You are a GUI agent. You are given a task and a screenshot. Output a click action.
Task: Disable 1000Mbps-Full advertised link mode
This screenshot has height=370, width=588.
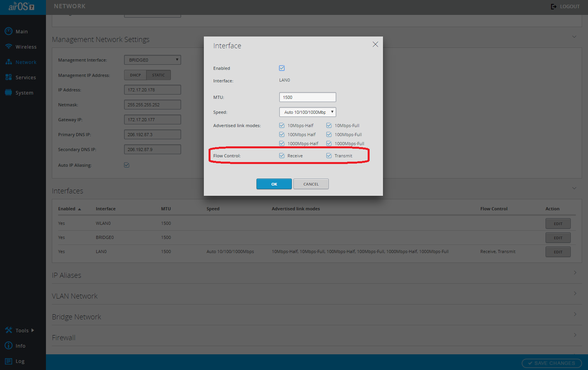point(329,144)
